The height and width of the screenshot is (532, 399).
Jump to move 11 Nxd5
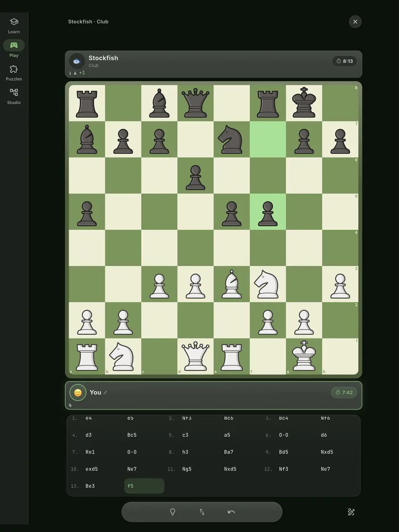coord(230,469)
